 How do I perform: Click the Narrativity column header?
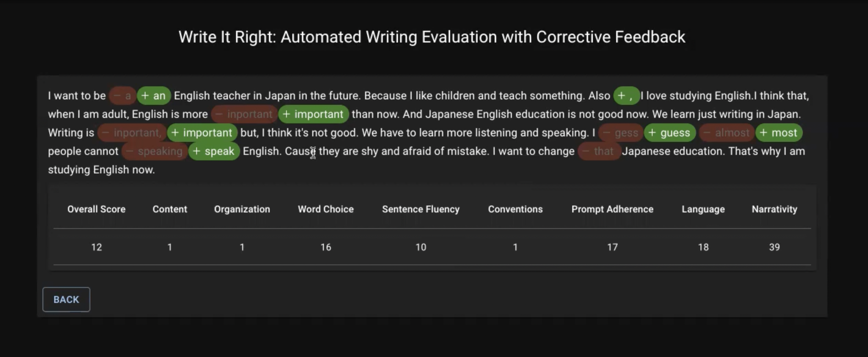[774, 209]
